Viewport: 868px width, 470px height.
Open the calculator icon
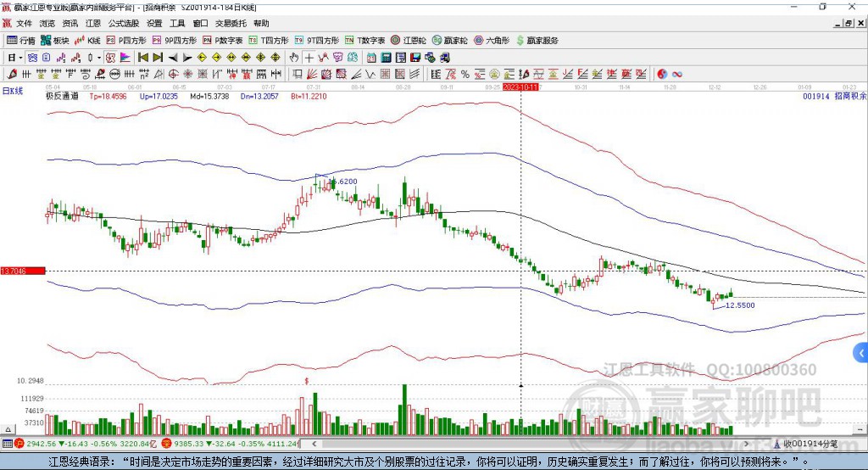click(386, 57)
